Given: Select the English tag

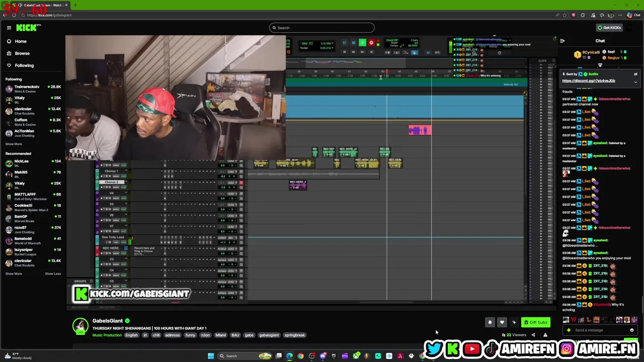Looking at the screenshot, I should pyautogui.click(x=131, y=335).
